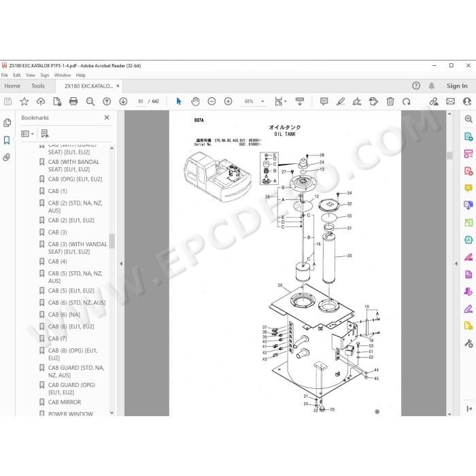476x476 pixels.
Task: Open the View menu
Action: click(31, 75)
